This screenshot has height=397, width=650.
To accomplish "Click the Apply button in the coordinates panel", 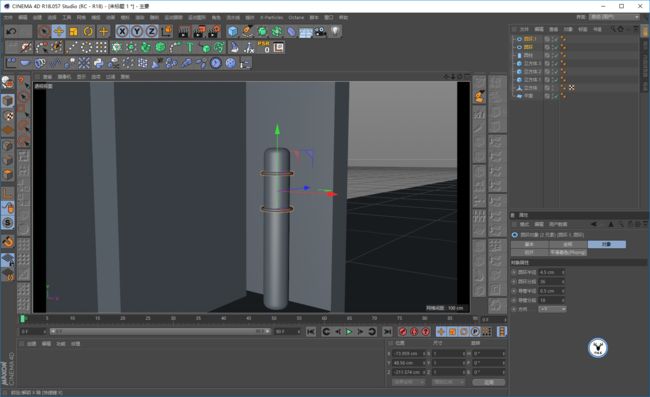I will [x=489, y=382].
